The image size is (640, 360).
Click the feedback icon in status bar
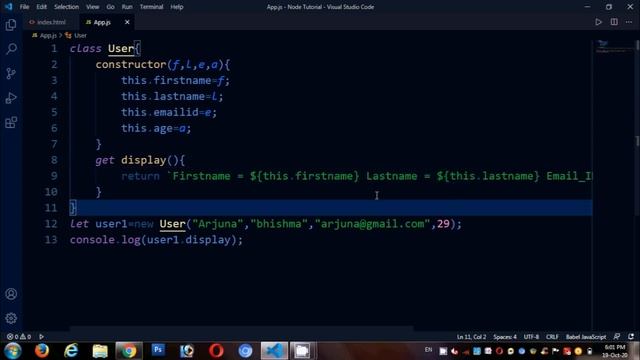tap(617, 337)
